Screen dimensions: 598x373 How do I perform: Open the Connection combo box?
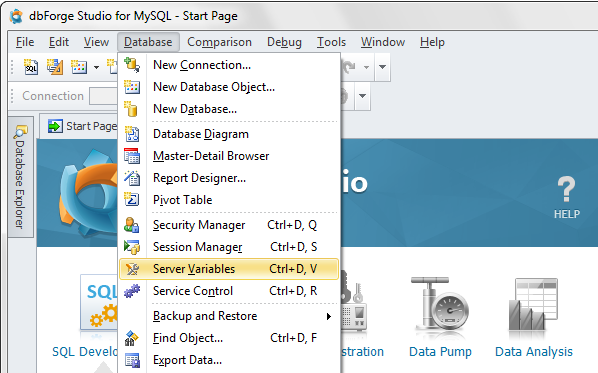tap(103, 96)
